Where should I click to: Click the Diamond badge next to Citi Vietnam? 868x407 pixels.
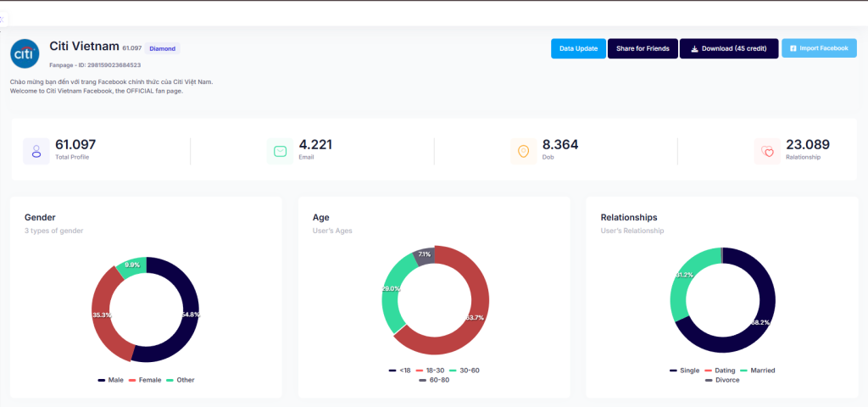pos(162,48)
